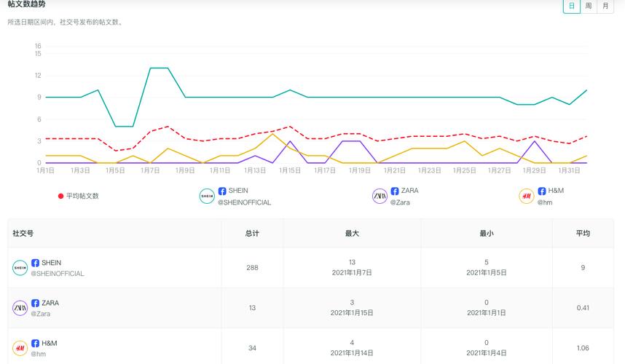This screenshot has width=625, height=364.
Task: Click ZARA logo icon in chart legend
Action: (380, 196)
